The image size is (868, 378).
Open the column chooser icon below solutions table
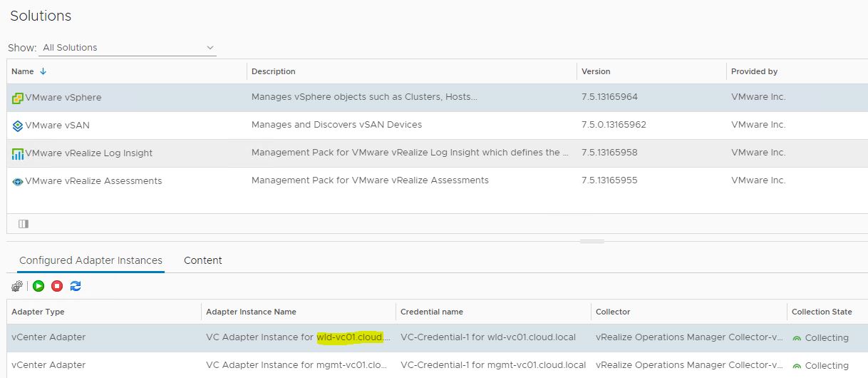(x=24, y=224)
